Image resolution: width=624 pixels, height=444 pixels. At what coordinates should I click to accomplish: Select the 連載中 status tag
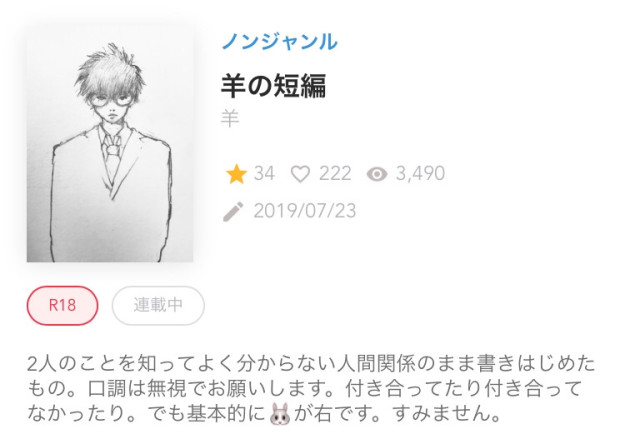pos(158,306)
